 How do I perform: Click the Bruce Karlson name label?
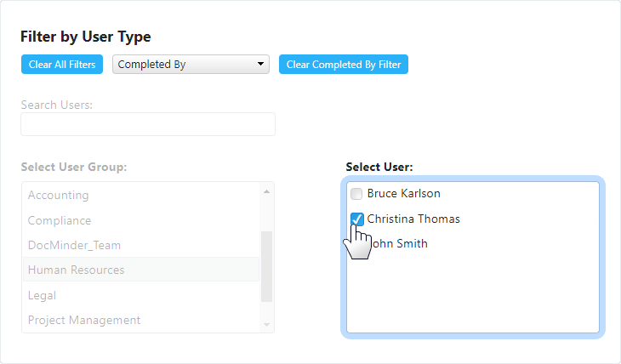[403, 194]
